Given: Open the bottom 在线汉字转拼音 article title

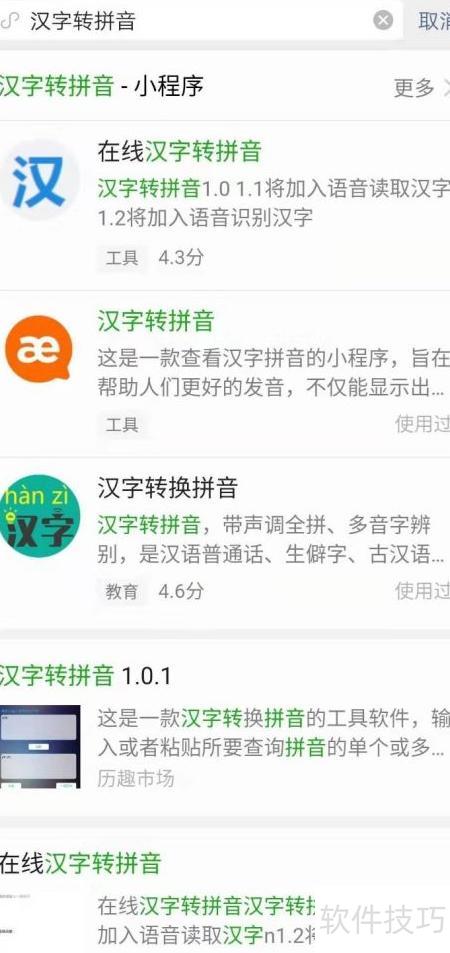Looking at the screenshot, I should 80,863.
